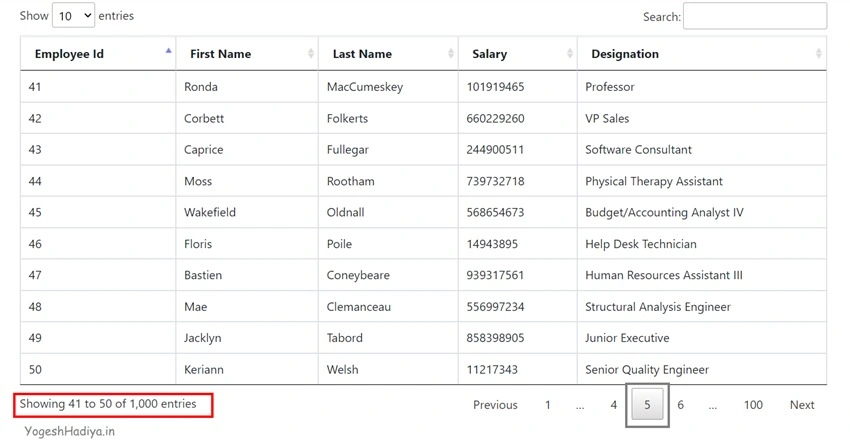
Task: Click the Ronda MacCumeskey row
Action: pos(423,87)
